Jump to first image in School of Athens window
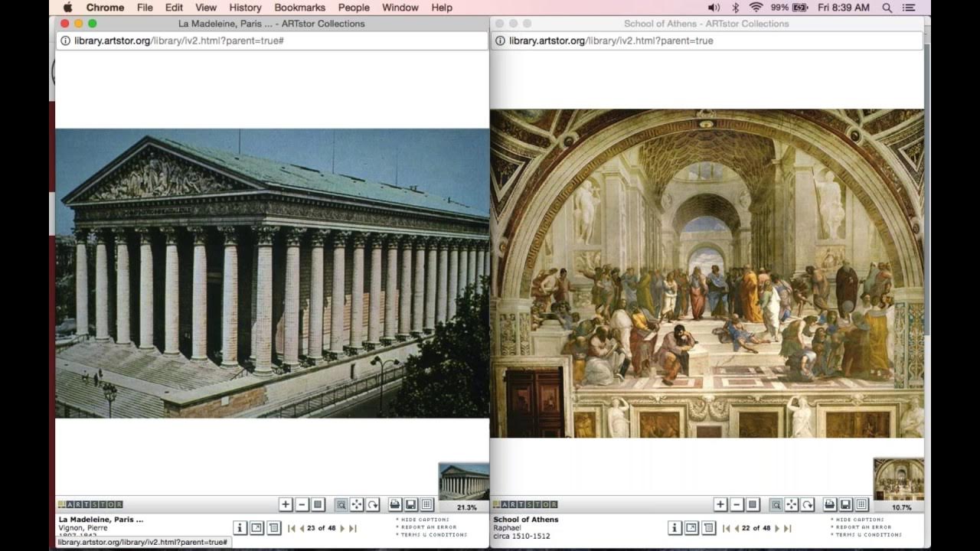980x551 pixels. 727,528
